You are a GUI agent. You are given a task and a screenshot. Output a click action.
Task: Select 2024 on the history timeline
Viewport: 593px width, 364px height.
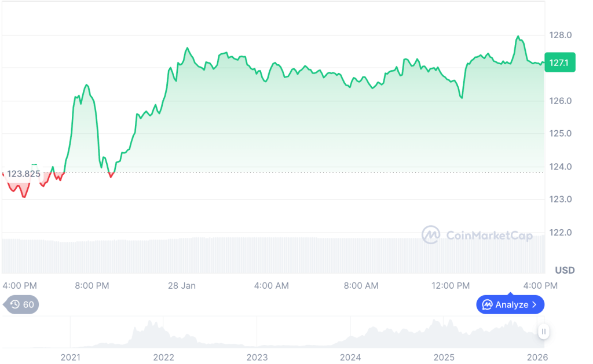pos(351,357)
